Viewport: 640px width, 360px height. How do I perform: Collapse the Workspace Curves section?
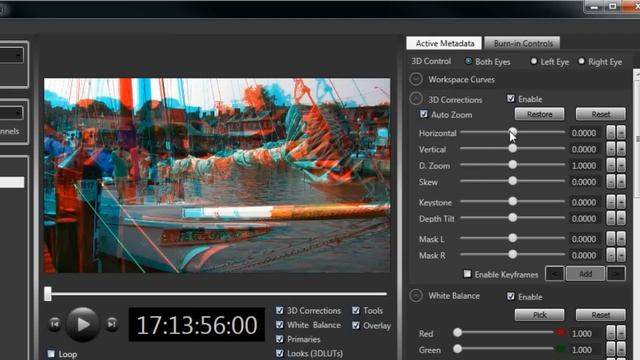(416, 79)
